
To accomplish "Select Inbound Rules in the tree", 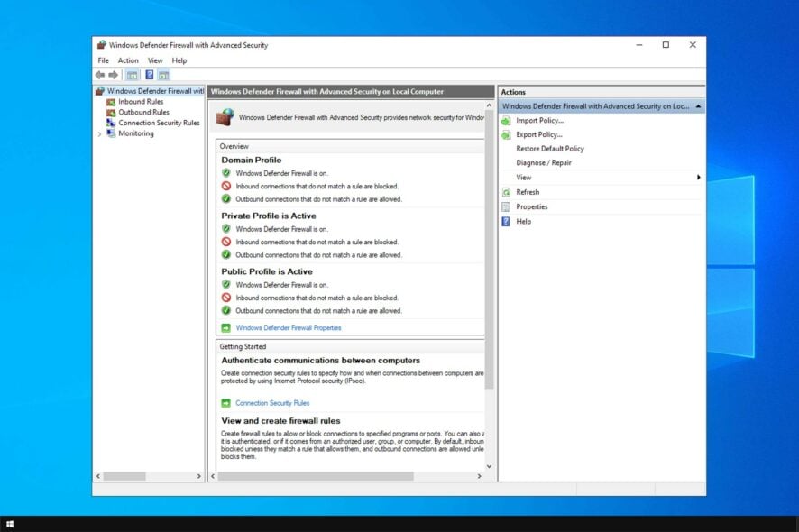I will [x=141, y=102].
